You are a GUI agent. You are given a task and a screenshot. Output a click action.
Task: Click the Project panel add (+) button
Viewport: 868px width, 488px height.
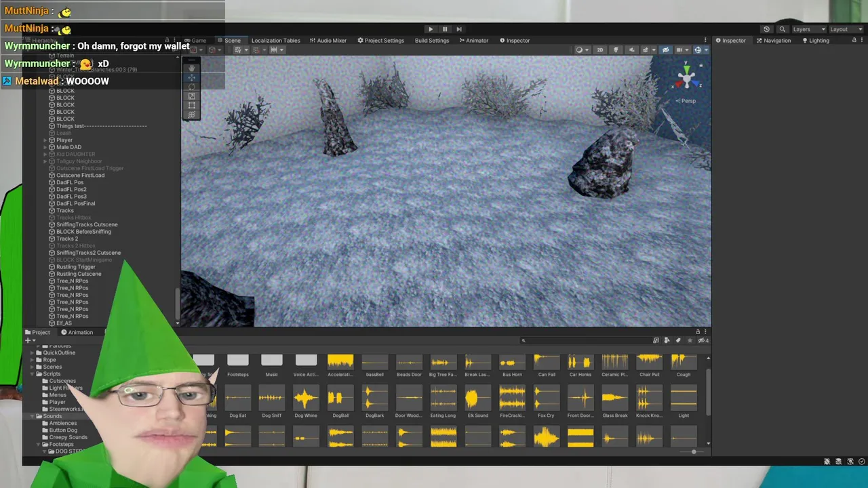[x=28, y=340]
